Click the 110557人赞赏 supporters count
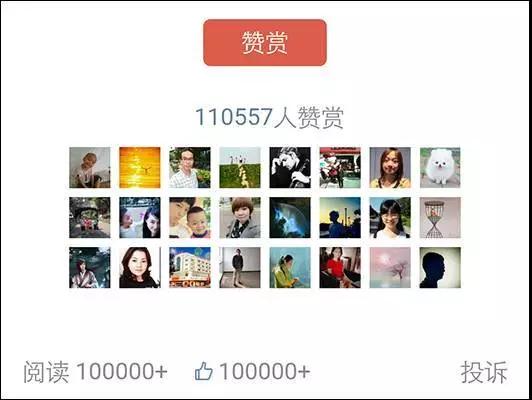This screenshot has height=400, width=532. 269,117
